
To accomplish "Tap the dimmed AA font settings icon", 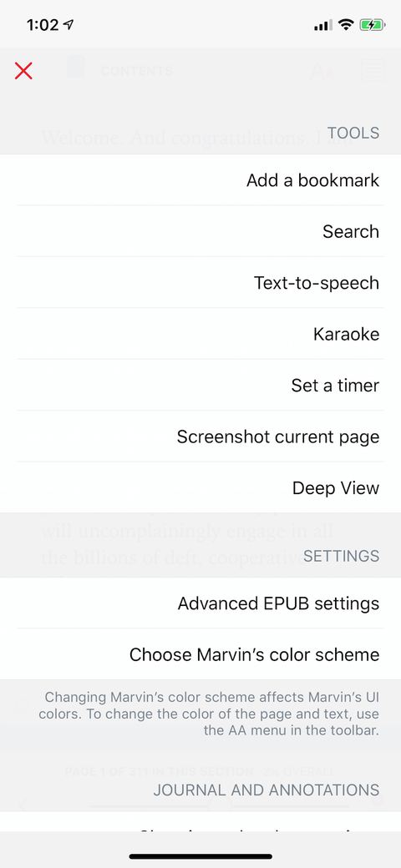I will pos(322,71).
